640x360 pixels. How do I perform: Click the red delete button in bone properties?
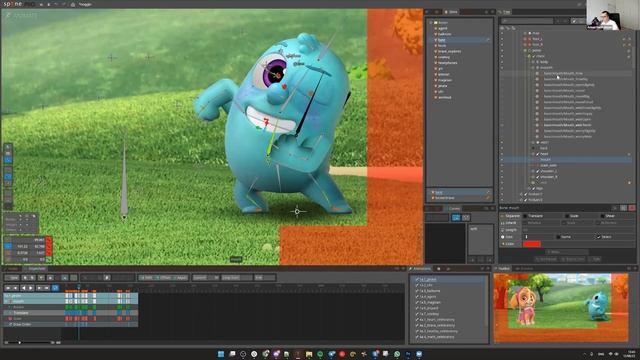click(x=632, y=208)
